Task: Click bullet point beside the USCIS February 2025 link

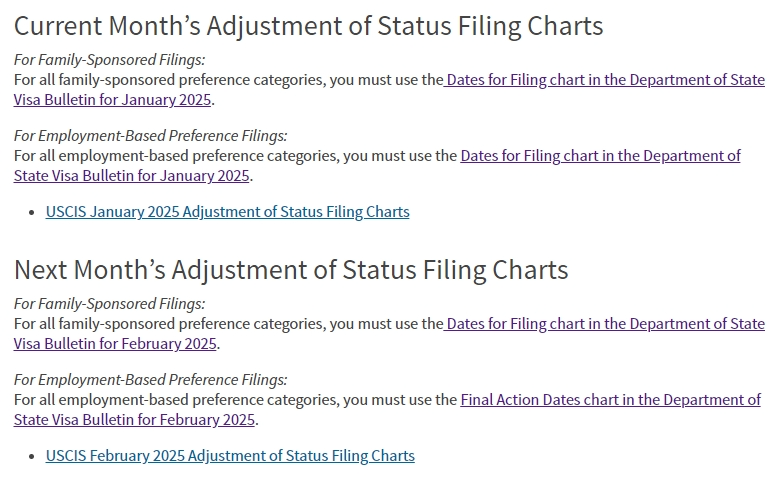Action: [x=32, y=457]
